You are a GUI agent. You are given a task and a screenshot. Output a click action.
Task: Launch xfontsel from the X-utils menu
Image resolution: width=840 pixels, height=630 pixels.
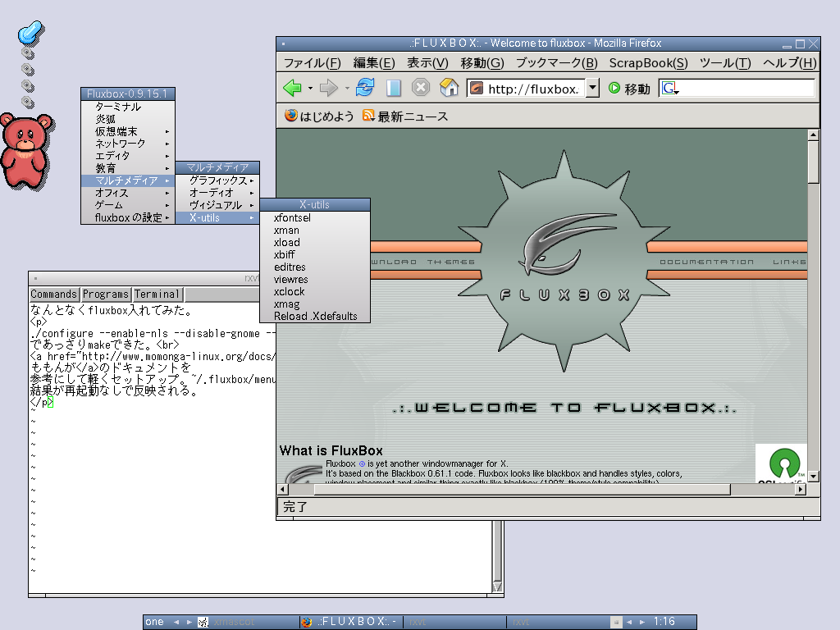pyautogui.click(x=315, y=218)
